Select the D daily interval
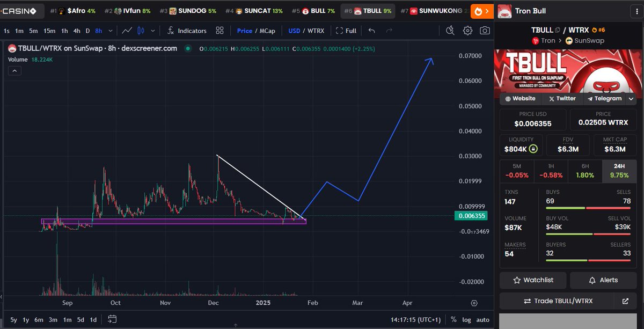The image size is (644, 329). (88, 31)
